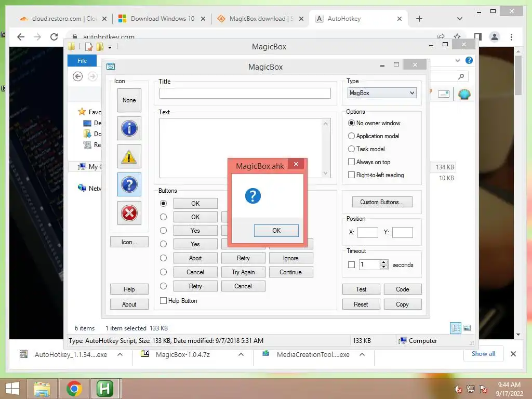Image resolution: width=532 pixels, height=399 pixels.
Task: Click OK in MagicBox.ahk dialog
Action: 276,230
